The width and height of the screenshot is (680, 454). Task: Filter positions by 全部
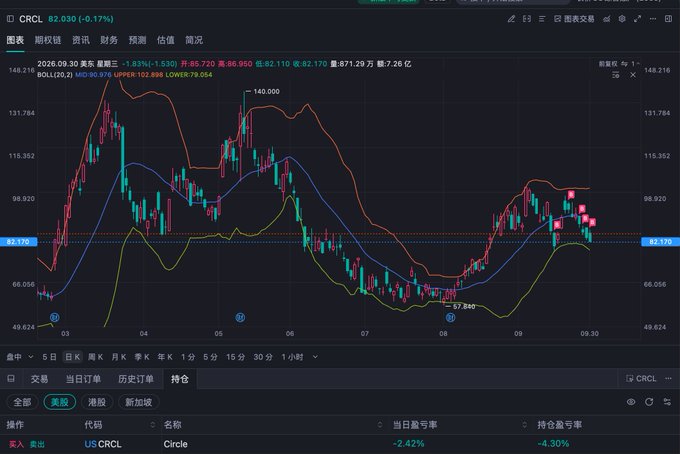22,402
